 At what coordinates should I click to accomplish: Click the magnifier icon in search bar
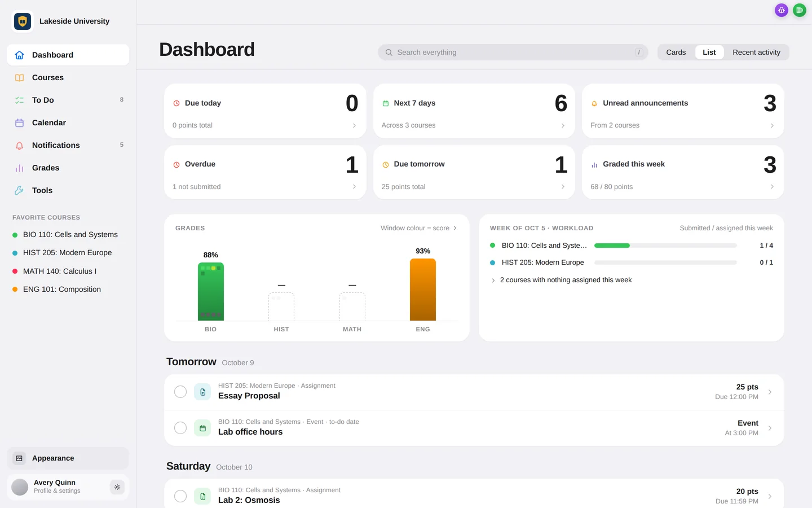tap(389, 52)
